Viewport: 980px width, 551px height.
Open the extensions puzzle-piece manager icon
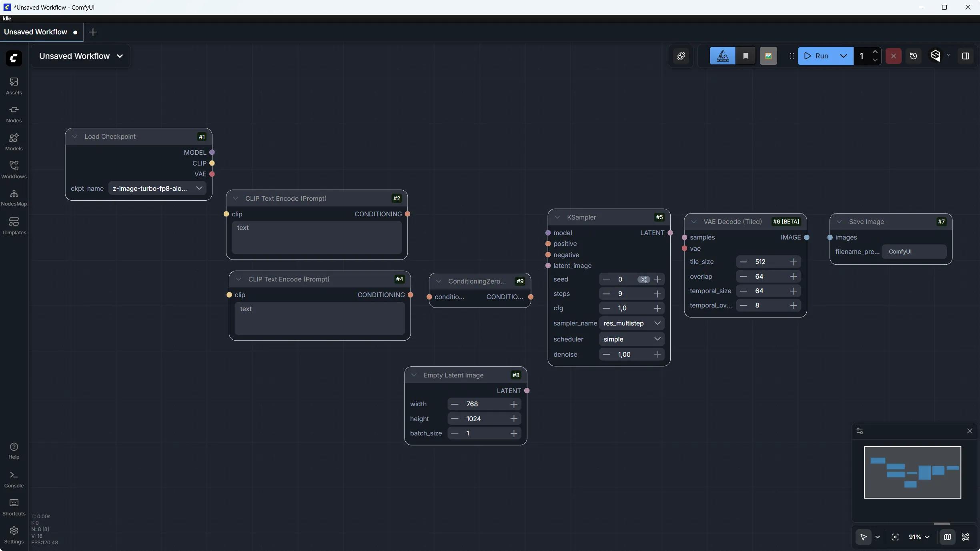tap(681, 56)
